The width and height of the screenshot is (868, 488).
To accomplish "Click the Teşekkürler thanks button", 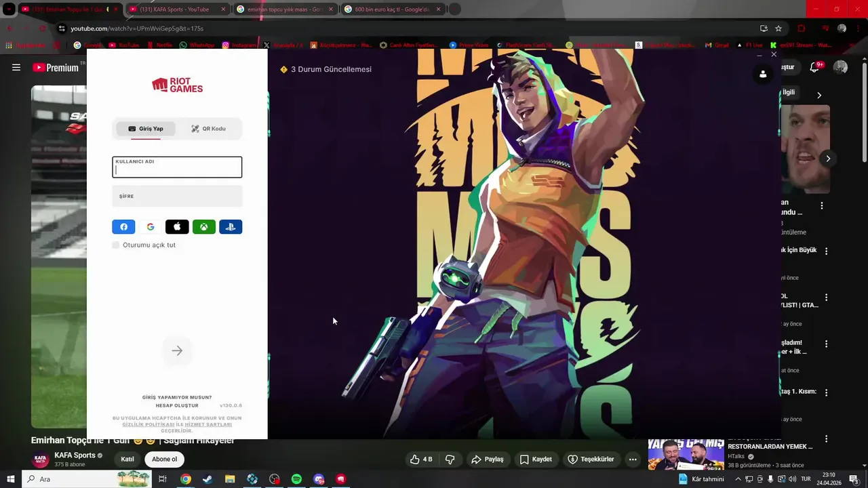I will click(x=591, y=459).
